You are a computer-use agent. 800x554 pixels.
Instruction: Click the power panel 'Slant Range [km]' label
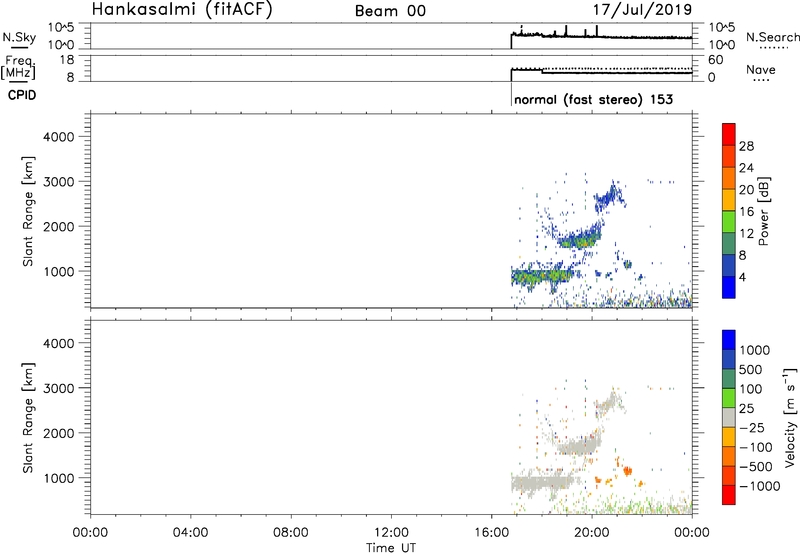coord(28,211)
